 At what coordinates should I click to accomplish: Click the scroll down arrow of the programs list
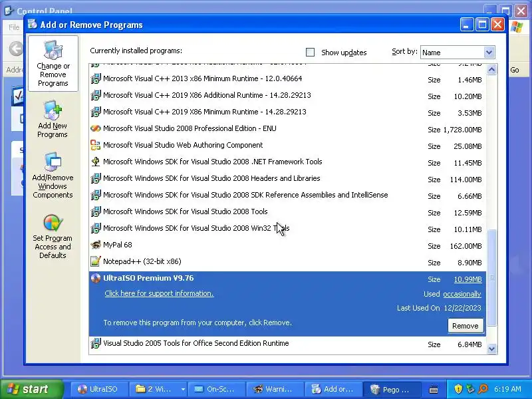(491, 348)
